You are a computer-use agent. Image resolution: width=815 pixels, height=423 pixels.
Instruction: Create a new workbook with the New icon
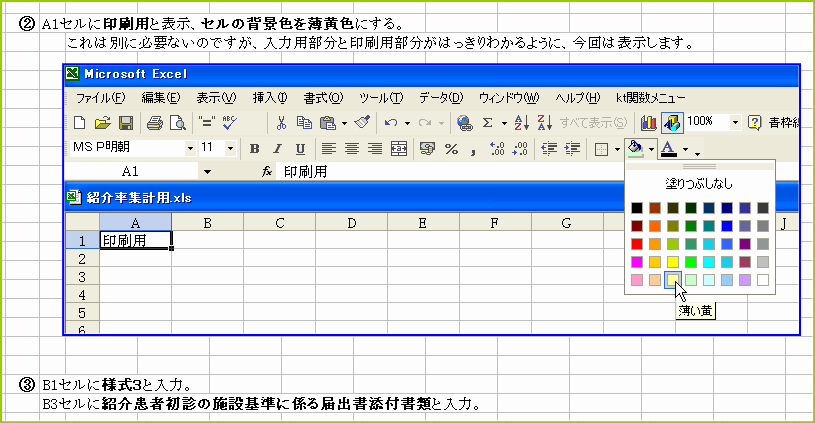click(x=80, y=123)
